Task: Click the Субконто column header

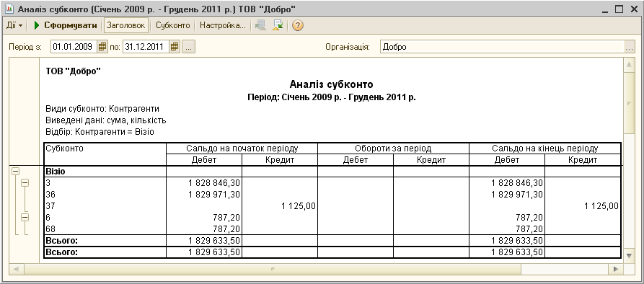Action: tap(105, 154)
